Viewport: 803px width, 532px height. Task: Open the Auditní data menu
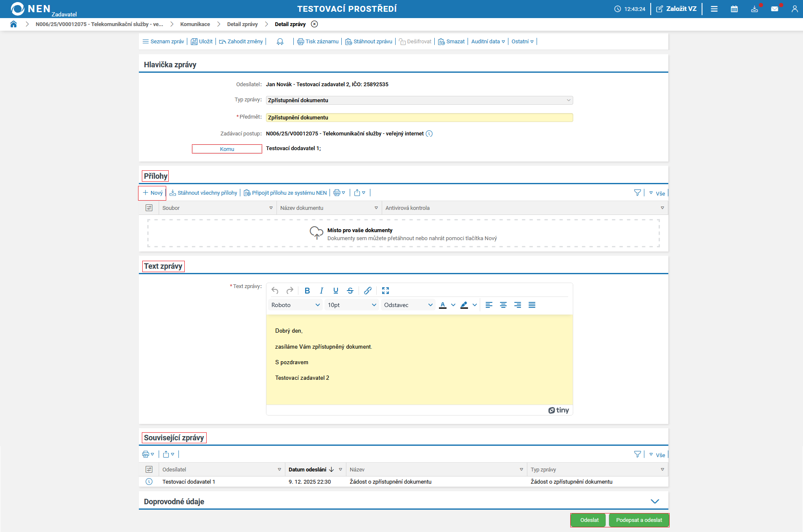pyautogui.click(x=487, y=42)
